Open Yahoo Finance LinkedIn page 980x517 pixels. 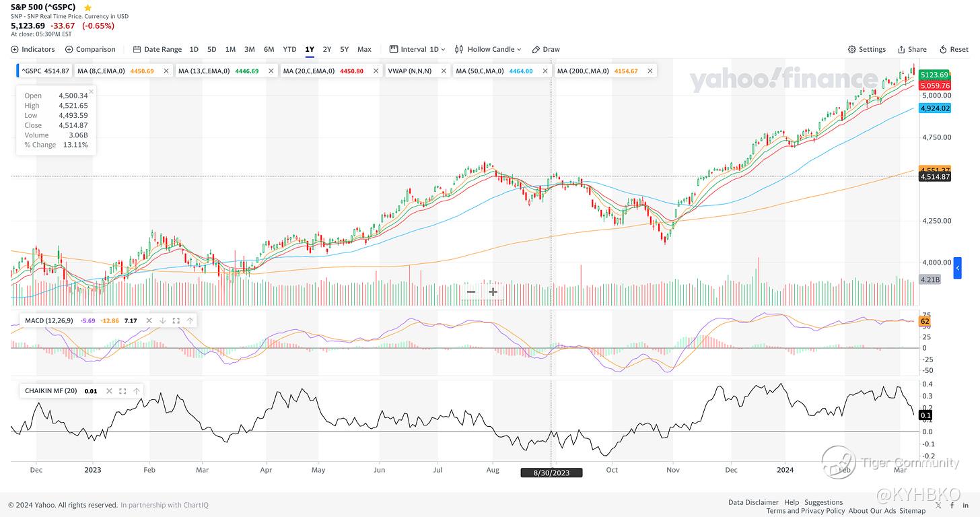(x=966, y=505)
